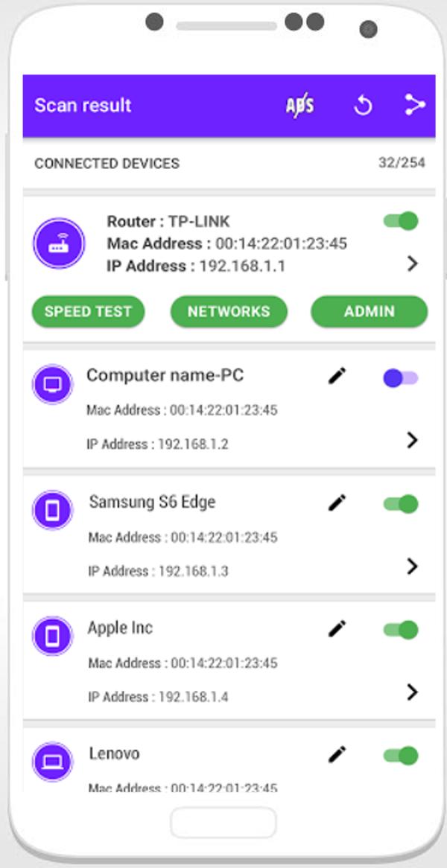This screenshot has width=447, height=868.
Task: Open the NETWORKS button
Action: 229,311
